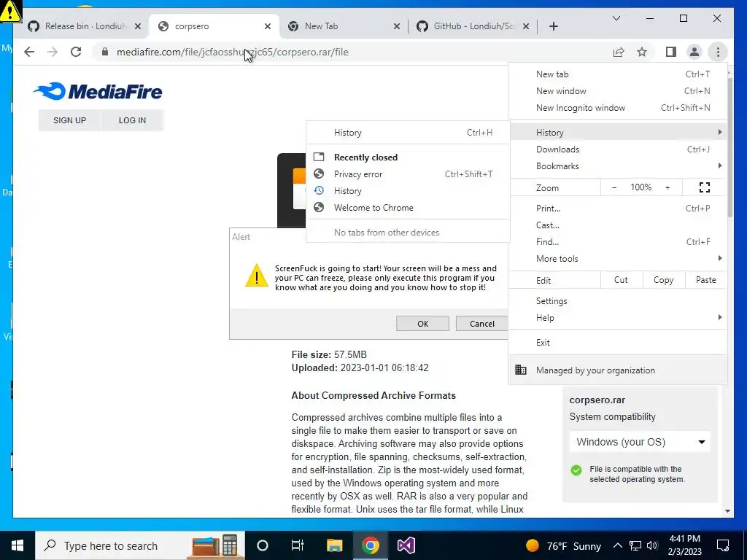Viewport: 747px width, 560px height.
Task: Open Settings from the Chrome menu
Action: click(x=618, y=301)
